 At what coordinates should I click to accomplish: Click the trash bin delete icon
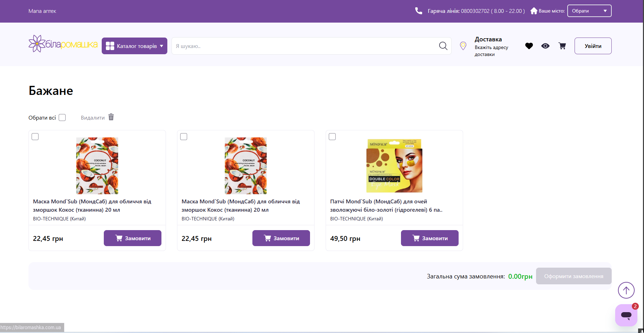point(111,117)
